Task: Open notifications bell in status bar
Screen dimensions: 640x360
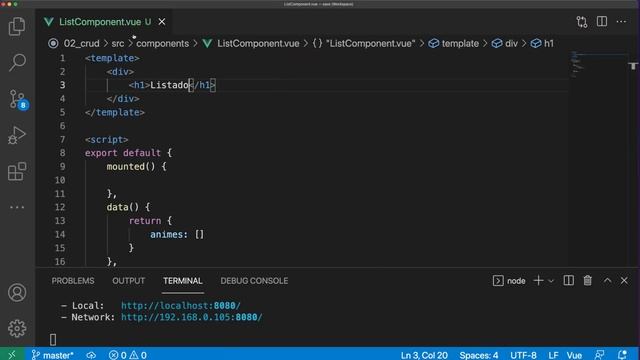Action: pos(622,355)
